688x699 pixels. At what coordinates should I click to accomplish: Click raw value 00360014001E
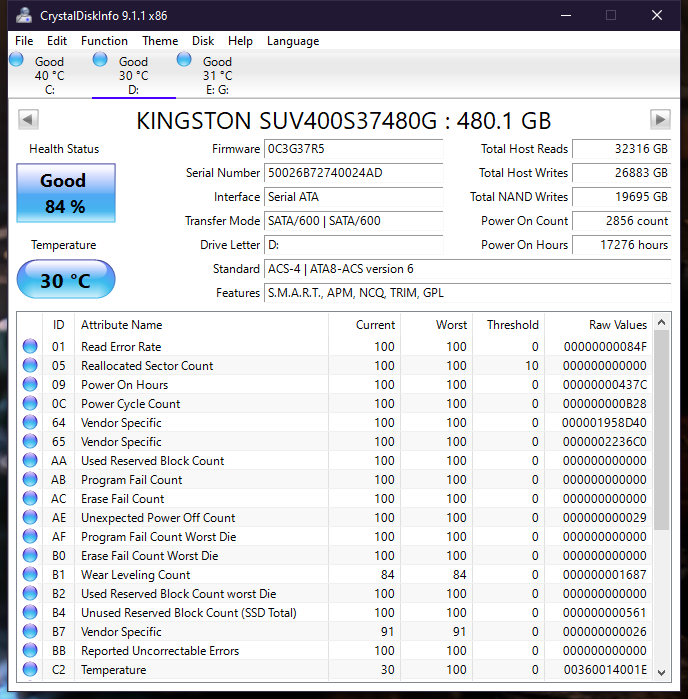(605, 670)
